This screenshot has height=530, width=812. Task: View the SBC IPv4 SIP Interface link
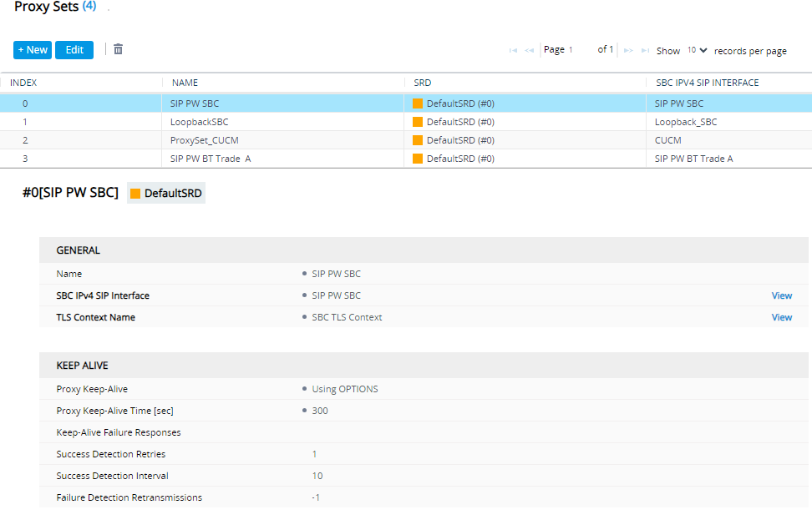pos(781,295)
